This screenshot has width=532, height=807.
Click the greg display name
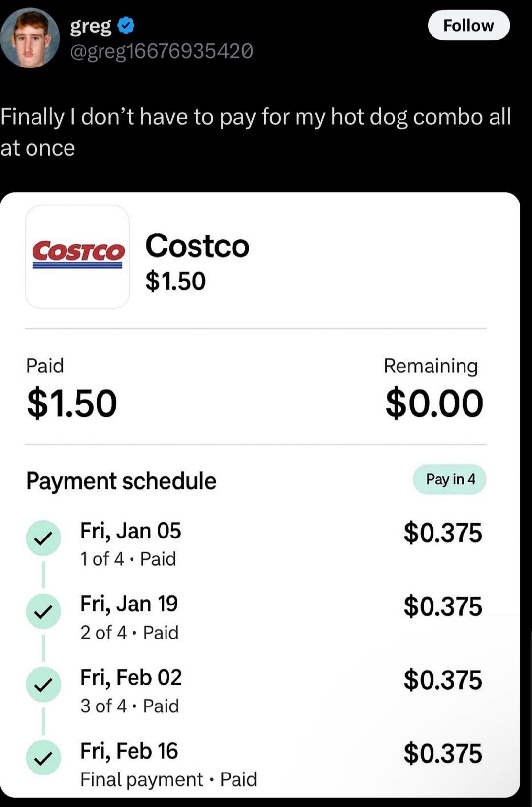pyautogui.click(x=91, y=26)
